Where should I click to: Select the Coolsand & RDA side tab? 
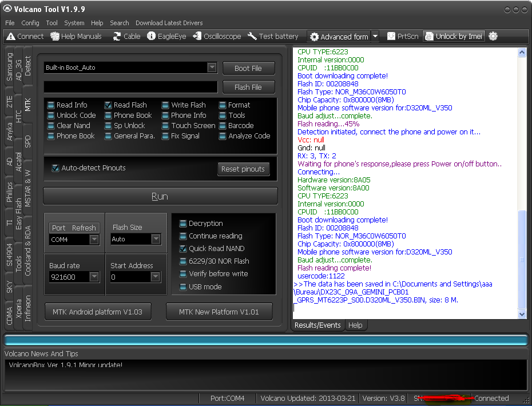[x=28, y=250]
